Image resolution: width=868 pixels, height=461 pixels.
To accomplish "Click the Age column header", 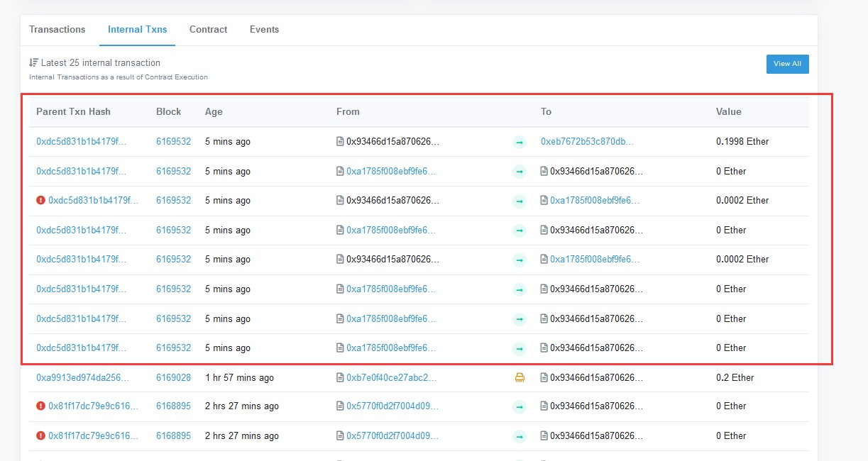I will [214, 112].
